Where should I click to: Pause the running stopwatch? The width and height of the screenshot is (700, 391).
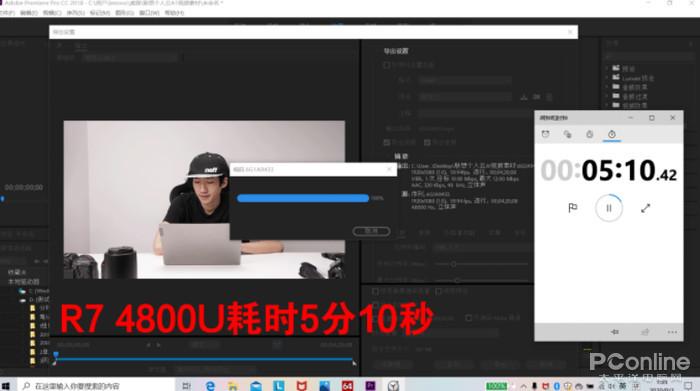click(608, 208)
